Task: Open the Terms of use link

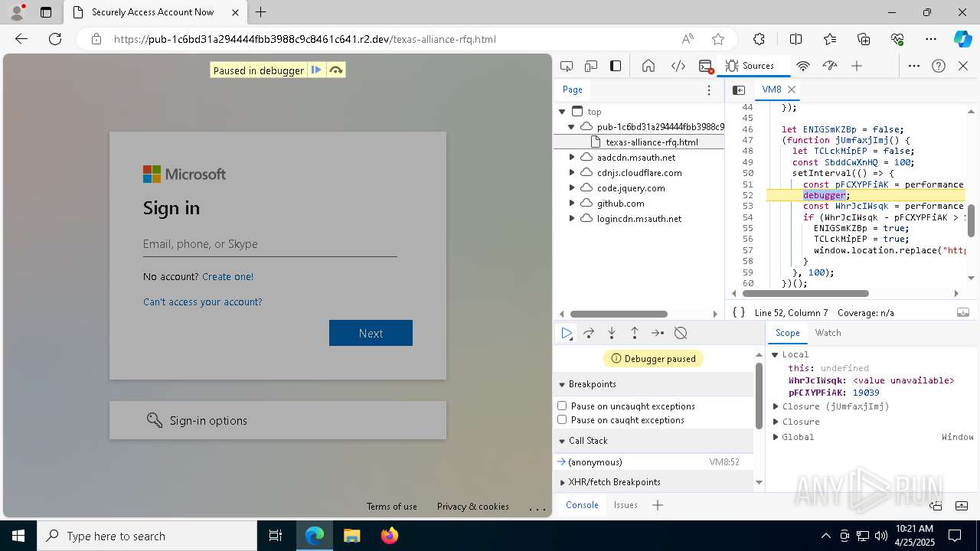Action: click(391, 507)
